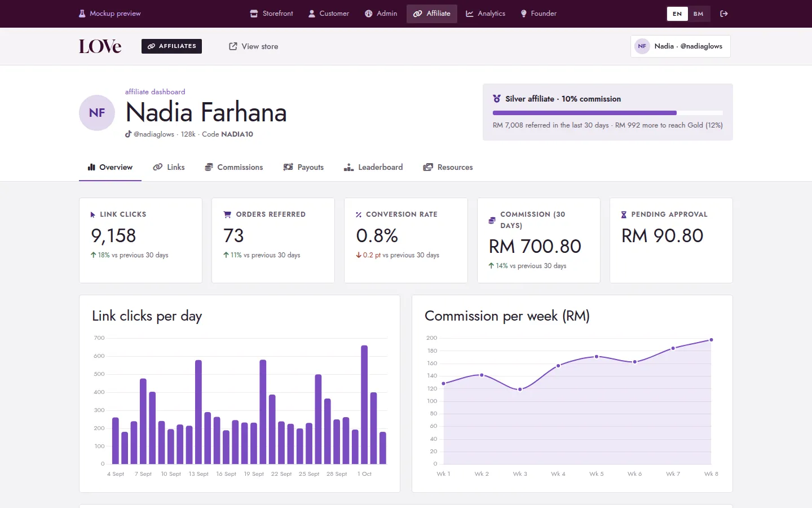Open the Analytics view
The image size is (812, 508).
[486, 14]
